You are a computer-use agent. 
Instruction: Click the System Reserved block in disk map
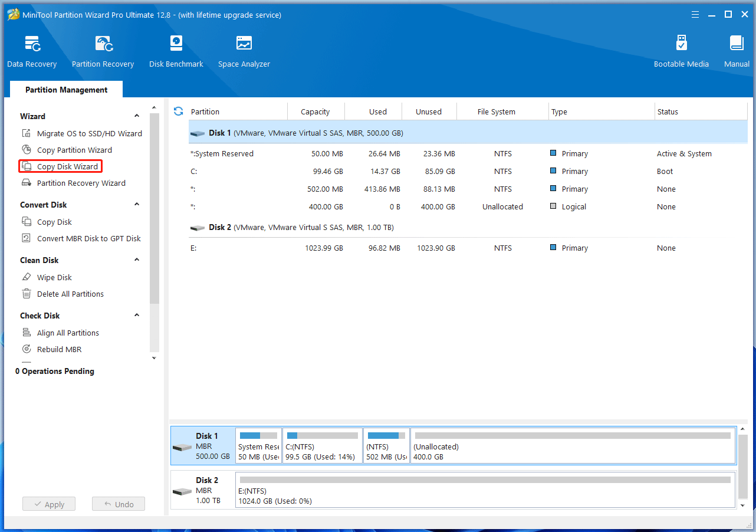(258, 445)
